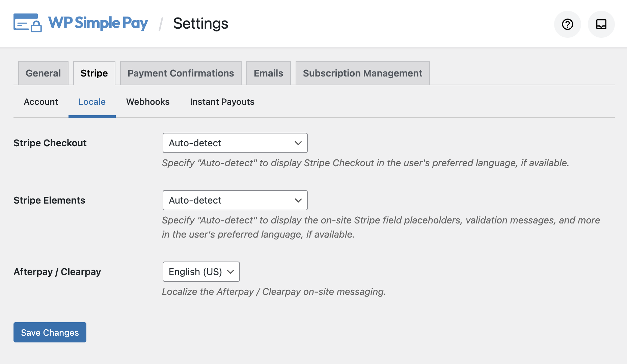This screenshot has width=627, height=364.
Task: Switch to the General tab
Action: point(43,73)
